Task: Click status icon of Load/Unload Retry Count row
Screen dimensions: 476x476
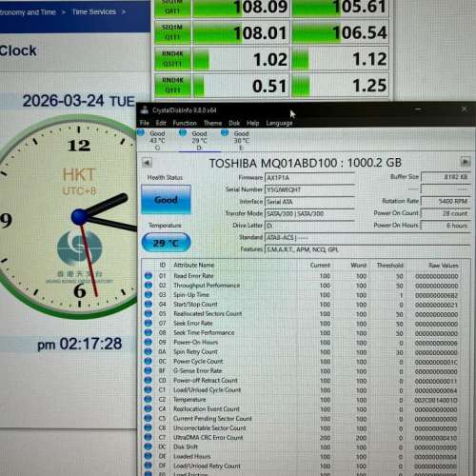Action: point(149,466)
